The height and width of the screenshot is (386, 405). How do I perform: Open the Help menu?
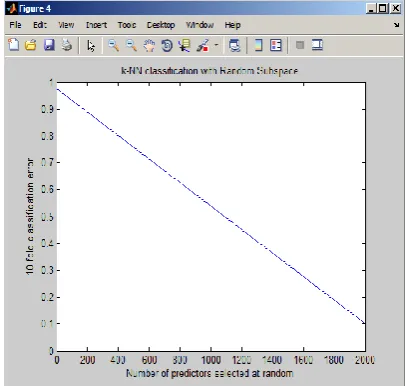pyautogui.click(x=232, y=25)
